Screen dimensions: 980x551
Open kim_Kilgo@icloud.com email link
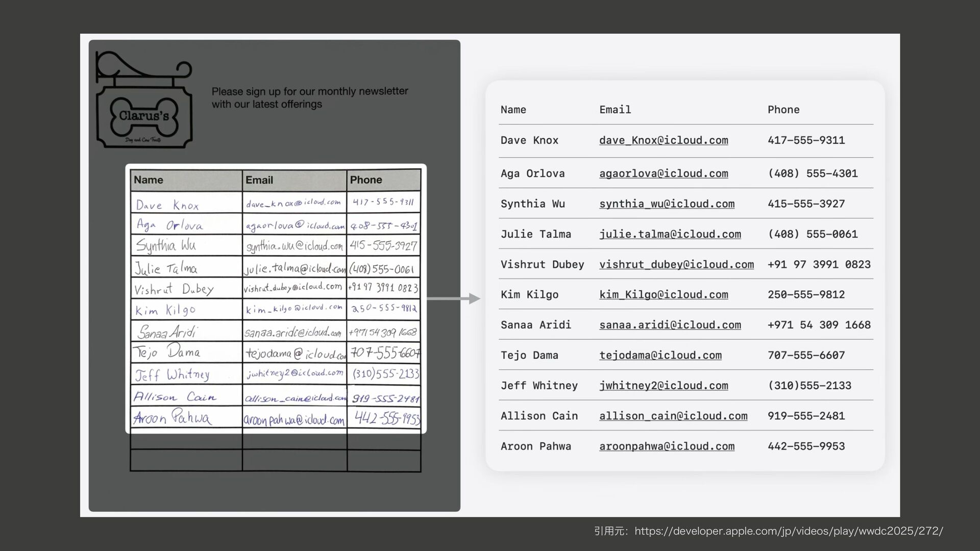pos(664,295)
